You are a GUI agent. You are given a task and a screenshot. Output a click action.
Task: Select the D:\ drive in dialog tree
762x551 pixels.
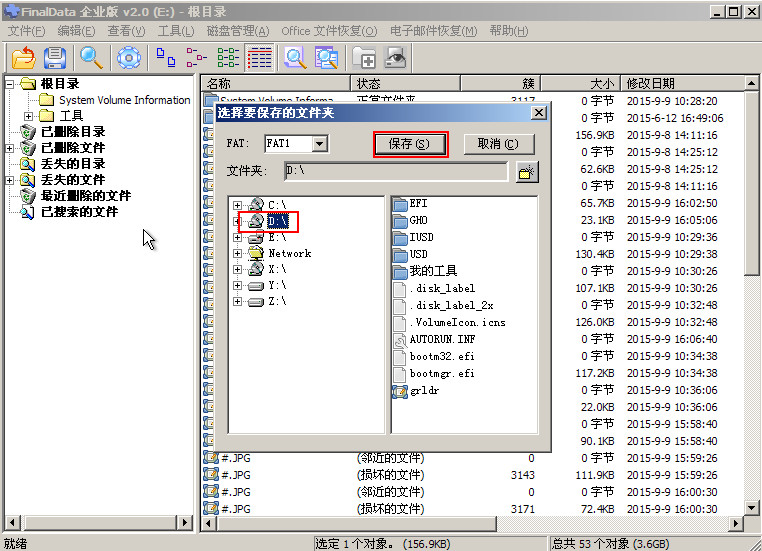278,222
